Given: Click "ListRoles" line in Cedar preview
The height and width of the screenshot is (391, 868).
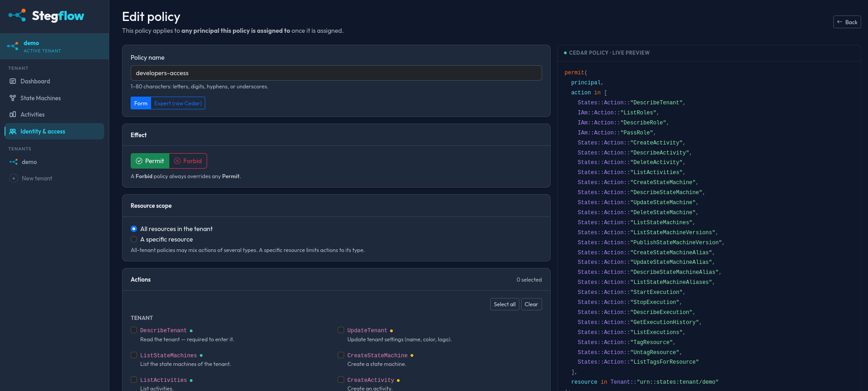Looking at the screenshot, I should point(618,113).
